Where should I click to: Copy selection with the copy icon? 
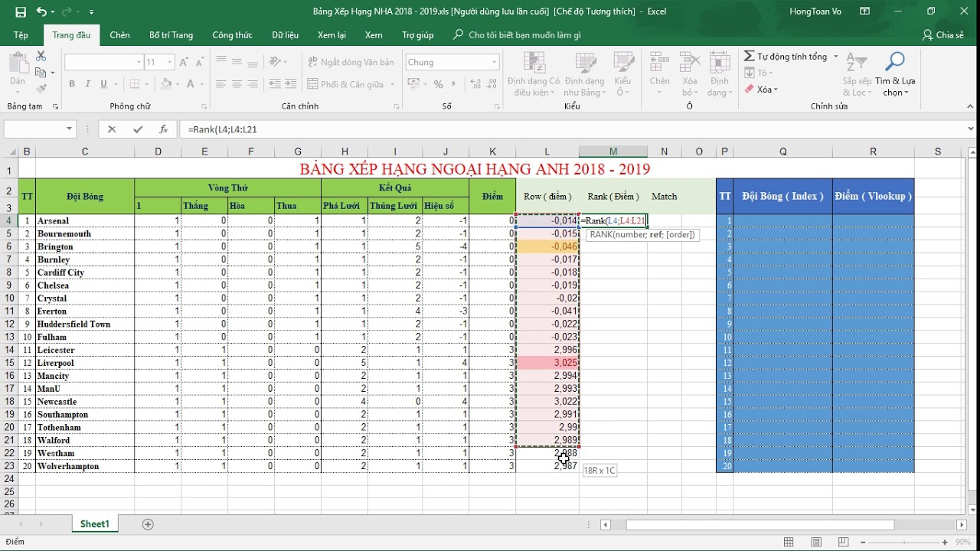pos(41,73)
